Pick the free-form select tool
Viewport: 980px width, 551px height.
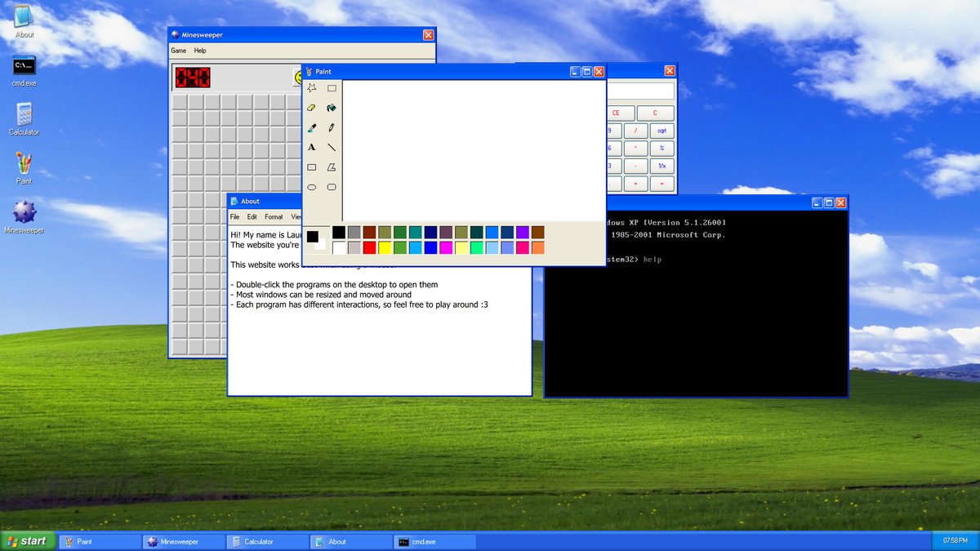tap(311, 88)
